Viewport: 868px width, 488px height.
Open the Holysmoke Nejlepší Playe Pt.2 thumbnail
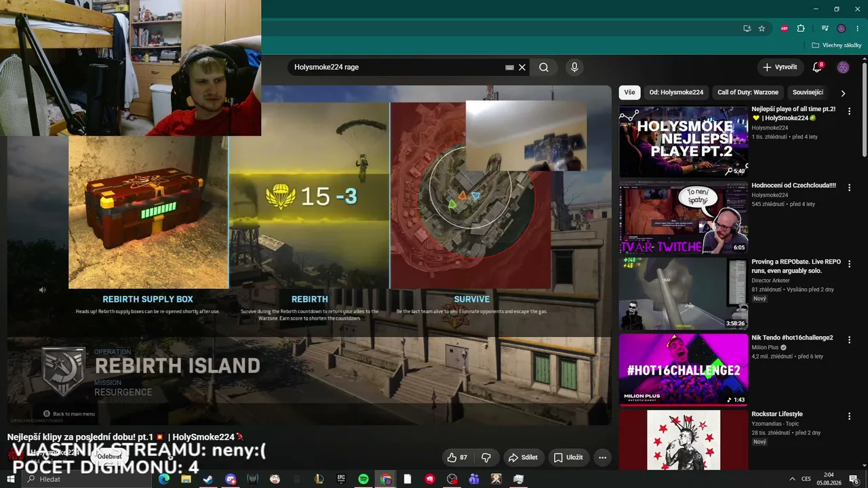click(x=683, y=142)
